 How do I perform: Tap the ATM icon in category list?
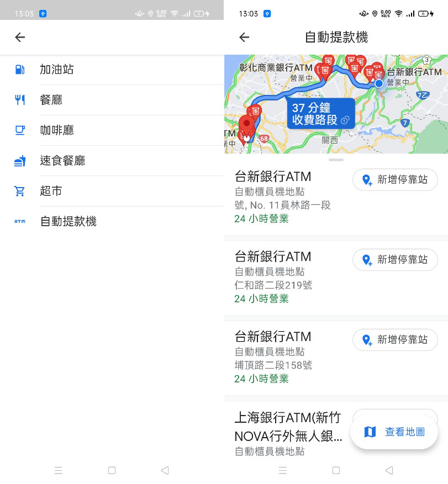tap(20, 221)
